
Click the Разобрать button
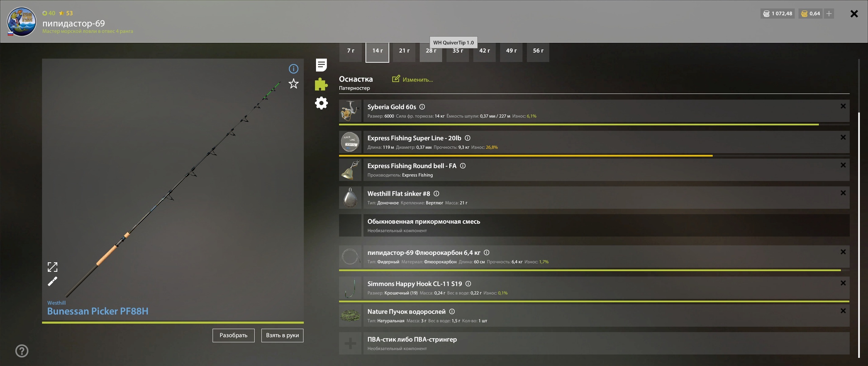234,335
